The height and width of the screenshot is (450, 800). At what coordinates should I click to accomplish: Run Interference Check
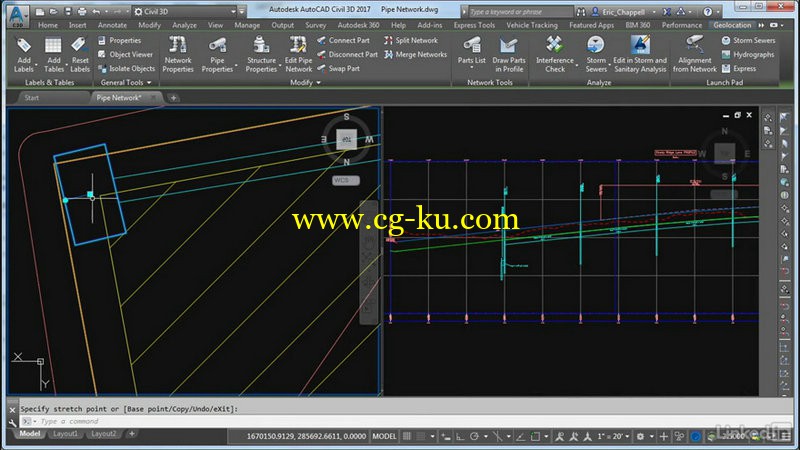(x=555, y=55)
